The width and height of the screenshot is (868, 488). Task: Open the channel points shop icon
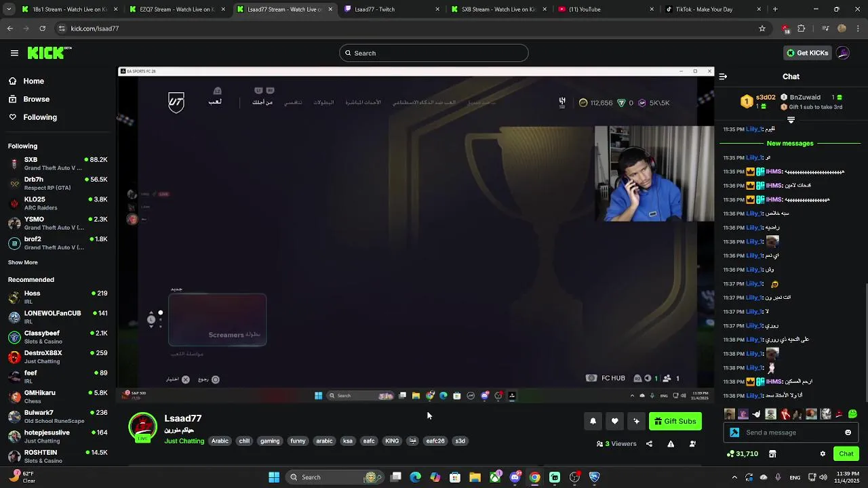pyautogui.click(x=772, y=453)
